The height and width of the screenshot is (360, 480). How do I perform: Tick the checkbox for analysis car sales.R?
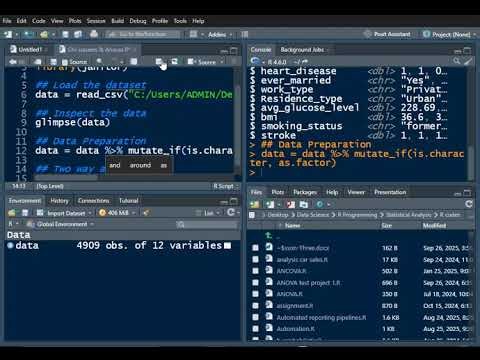tap(255, 259)
